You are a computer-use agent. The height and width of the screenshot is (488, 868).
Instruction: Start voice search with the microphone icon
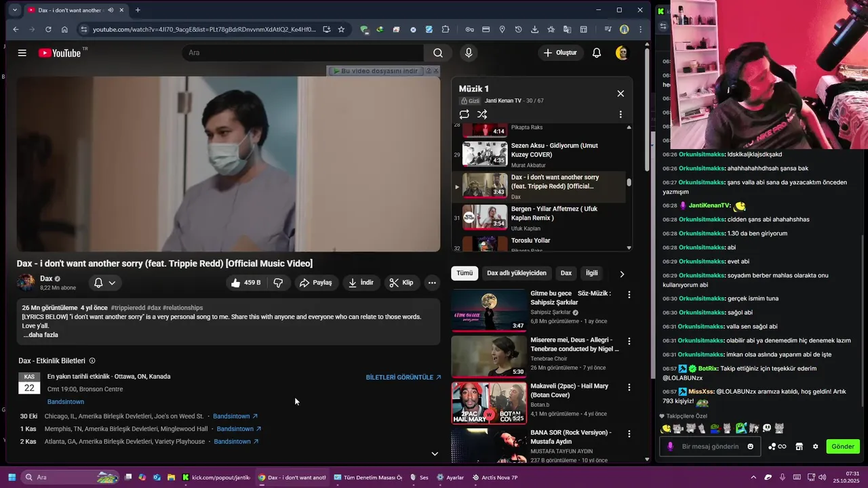[469, 53]
